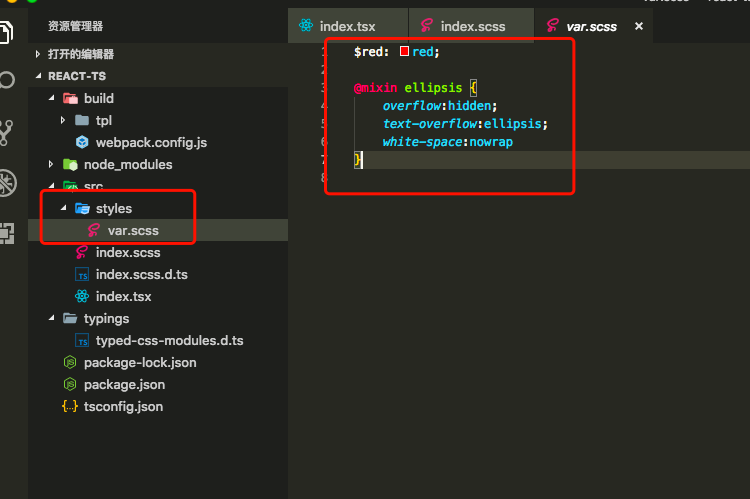The height and width of the screenshot is (499, 750).
Task: Open the Debug icon in activity bar
Action: 7,183
